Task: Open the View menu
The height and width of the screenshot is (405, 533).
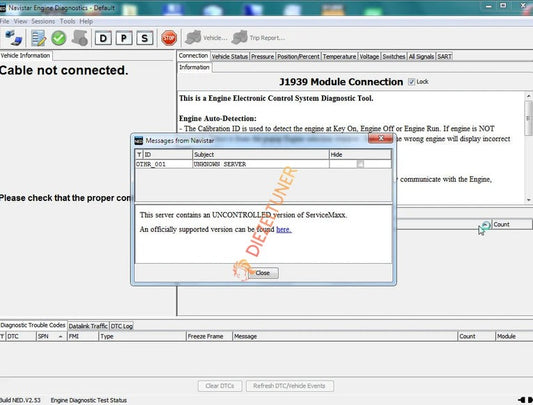Action: [20, 21]
